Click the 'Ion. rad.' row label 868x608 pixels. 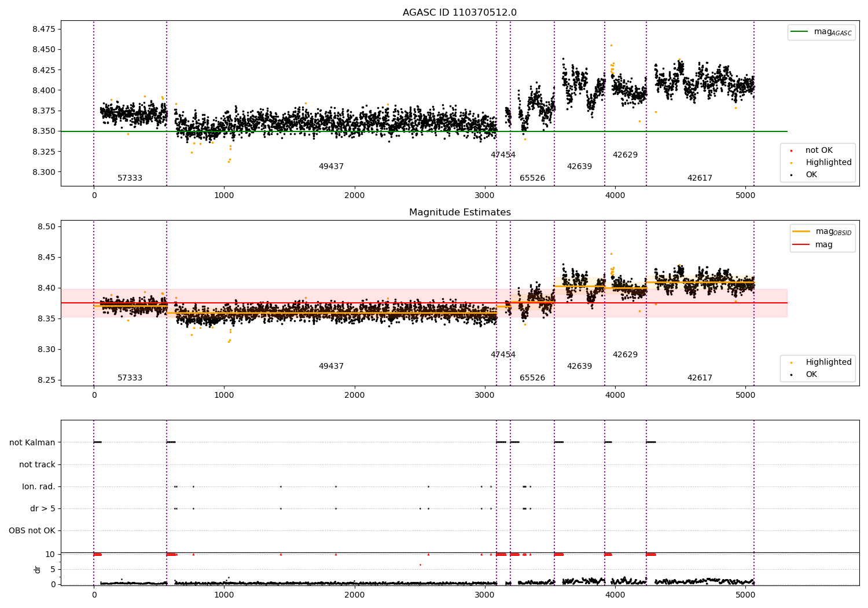(x=39, y=486)
